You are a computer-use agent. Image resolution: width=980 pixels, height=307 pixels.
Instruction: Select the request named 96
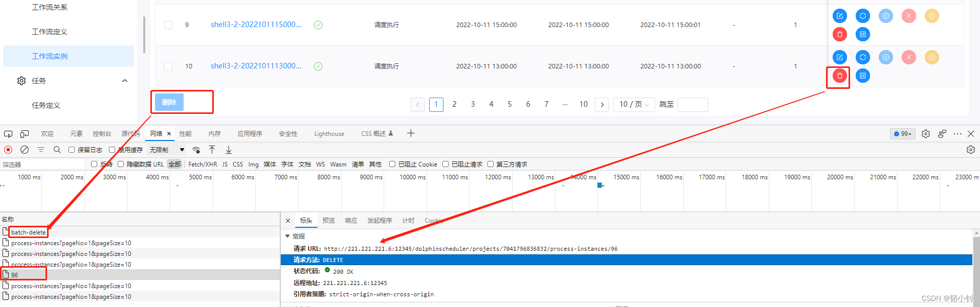[x=140, y=275]
